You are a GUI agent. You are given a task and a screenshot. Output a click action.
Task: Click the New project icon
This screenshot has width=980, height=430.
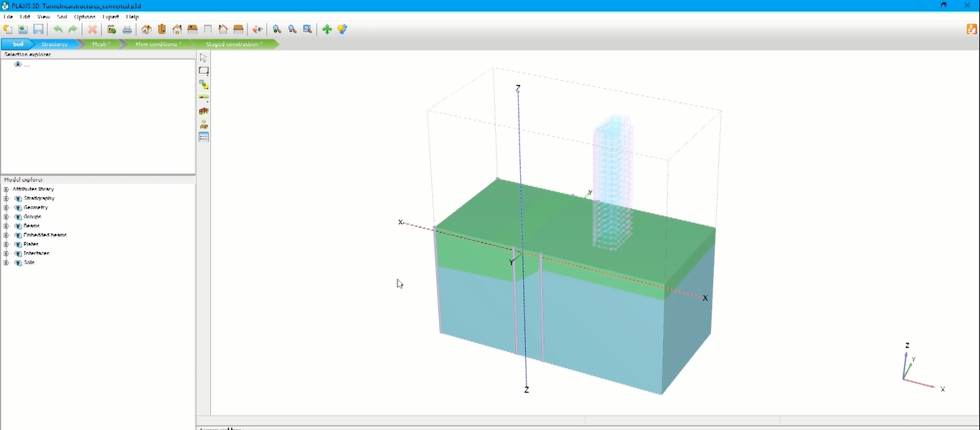8,29
